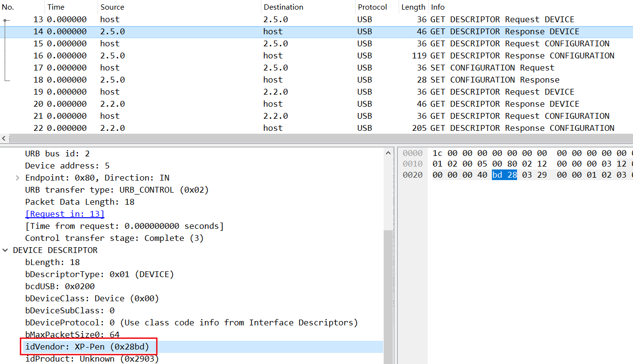This screenshot has width=633, height=364.
Task: Click details pane scrollbar up arrow
Action: (x=388, y=152)
